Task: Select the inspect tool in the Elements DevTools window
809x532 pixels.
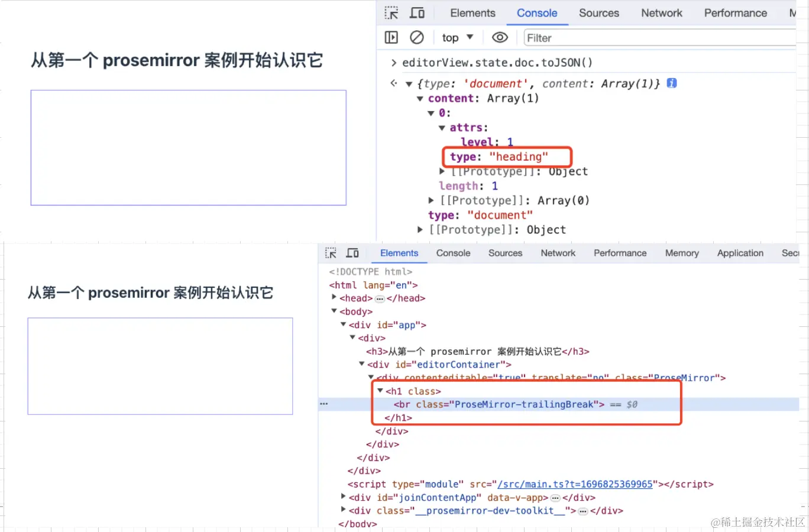Action: click(331, 252)
